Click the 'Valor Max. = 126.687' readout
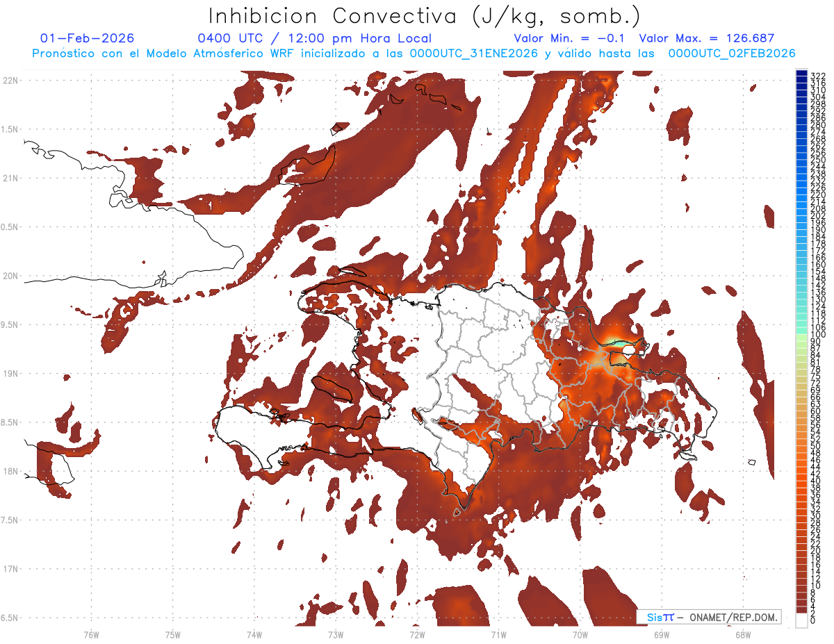 706,38
